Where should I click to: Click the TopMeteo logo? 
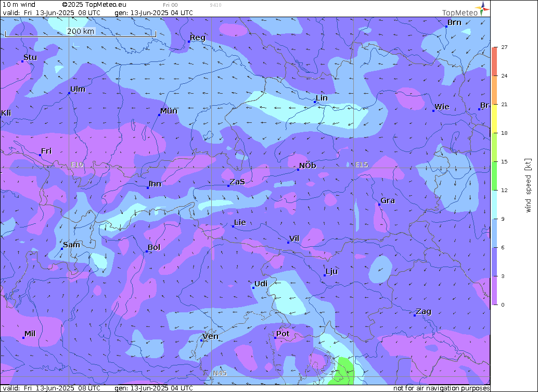[x=465, y=9]
